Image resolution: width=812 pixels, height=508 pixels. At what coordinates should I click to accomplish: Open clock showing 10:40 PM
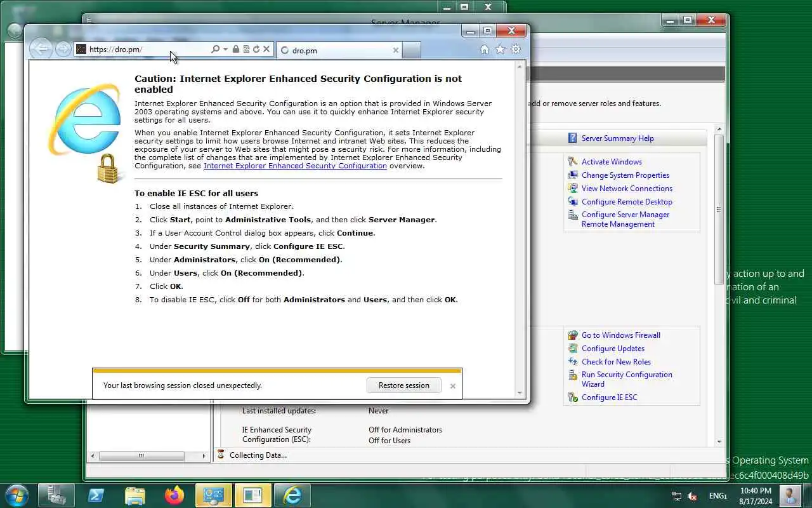point(756,496)
